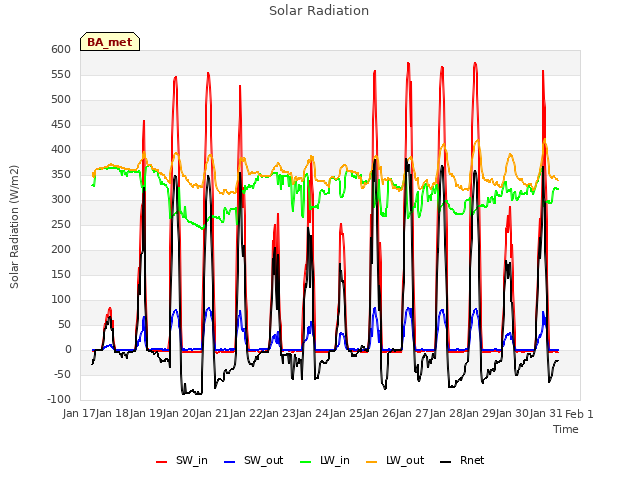Viewport: 640px width, 480px height.
Task: Toggle the LW_in legend entry
Action: (x=325, y=460)
